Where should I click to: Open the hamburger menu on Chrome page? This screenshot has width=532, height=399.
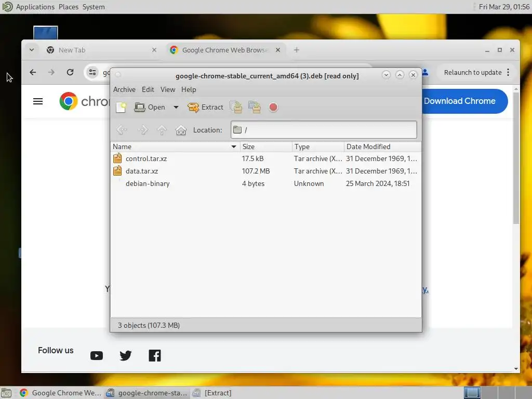click(x=37, y=101)
